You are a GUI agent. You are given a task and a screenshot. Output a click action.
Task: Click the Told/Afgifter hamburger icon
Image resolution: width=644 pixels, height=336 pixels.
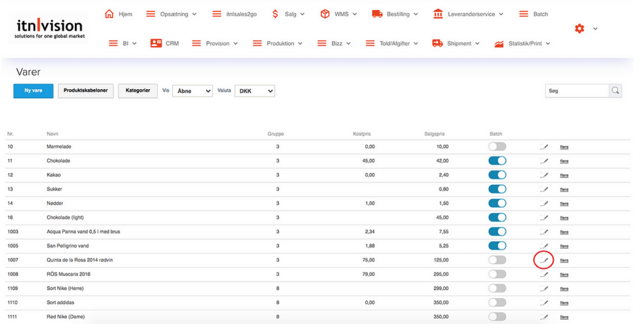[x=370, y=43]
